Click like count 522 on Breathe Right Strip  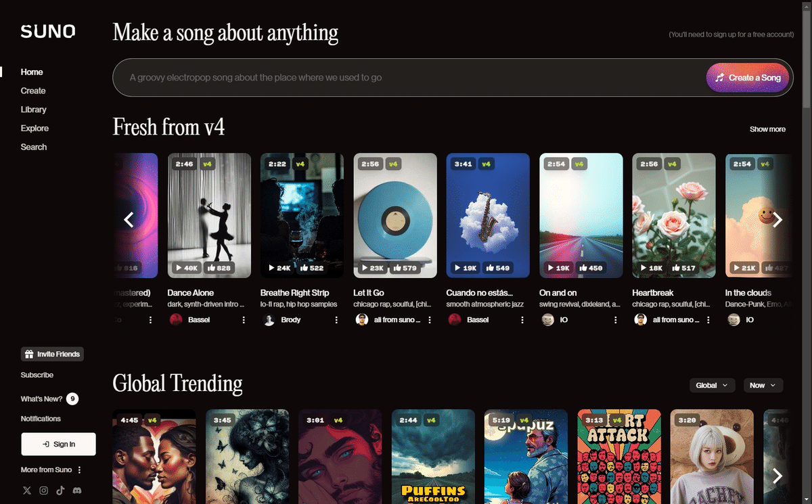tap(312, 268)
